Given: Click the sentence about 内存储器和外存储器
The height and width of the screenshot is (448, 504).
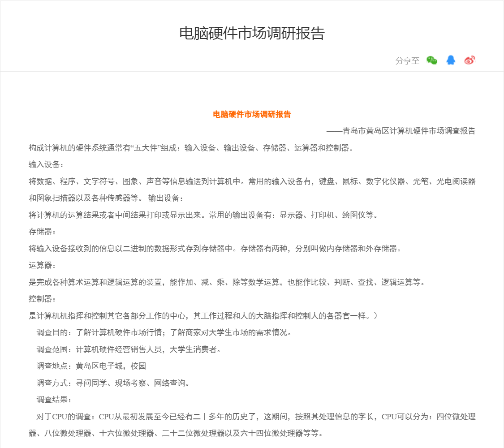Looking at the screenshot, I should pos(215,249).
